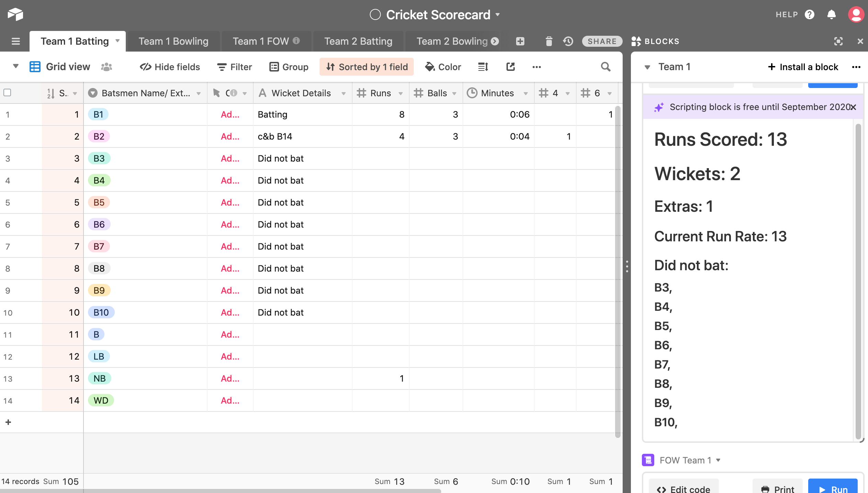Toggle Hide fields options
This screenshot has height=493, width=868.
(170, 67)
